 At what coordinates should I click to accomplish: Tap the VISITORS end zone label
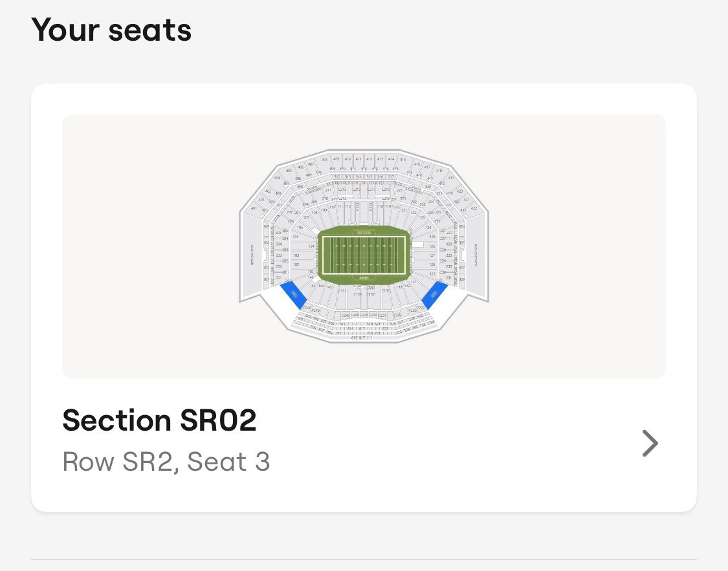pos(364,232)
